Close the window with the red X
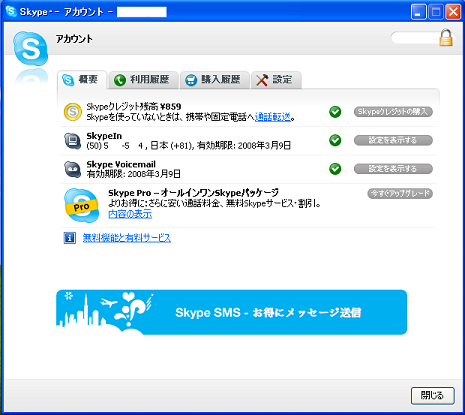The height and width of the screenshot is (415, 465). coord(453,12)
